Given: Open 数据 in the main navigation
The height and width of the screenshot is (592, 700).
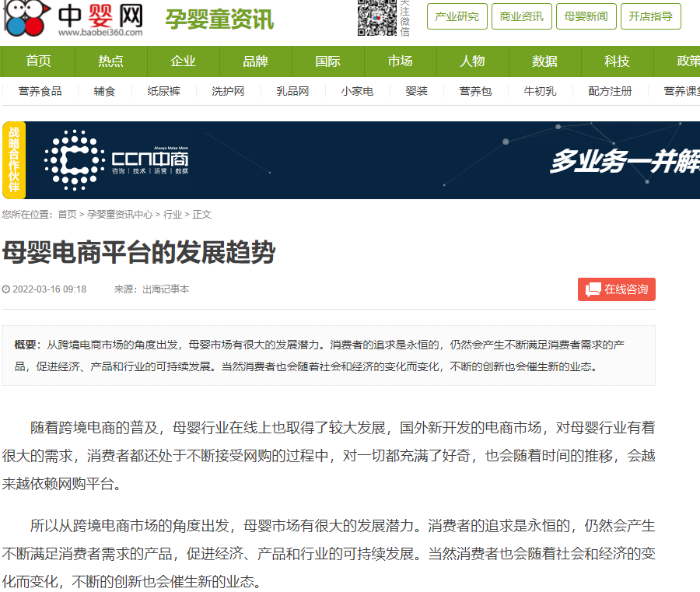Looking at the screenshot, I should pos(544,61).
